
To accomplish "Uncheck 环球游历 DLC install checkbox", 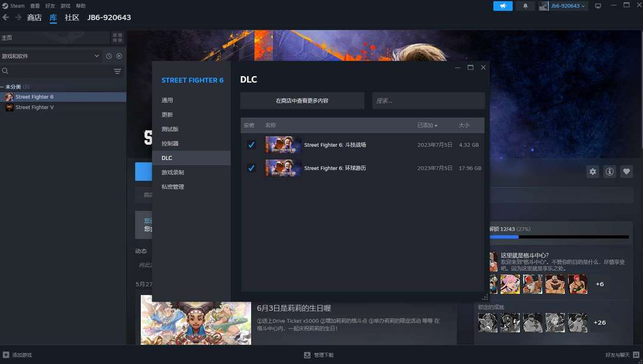I will point(251,168).
